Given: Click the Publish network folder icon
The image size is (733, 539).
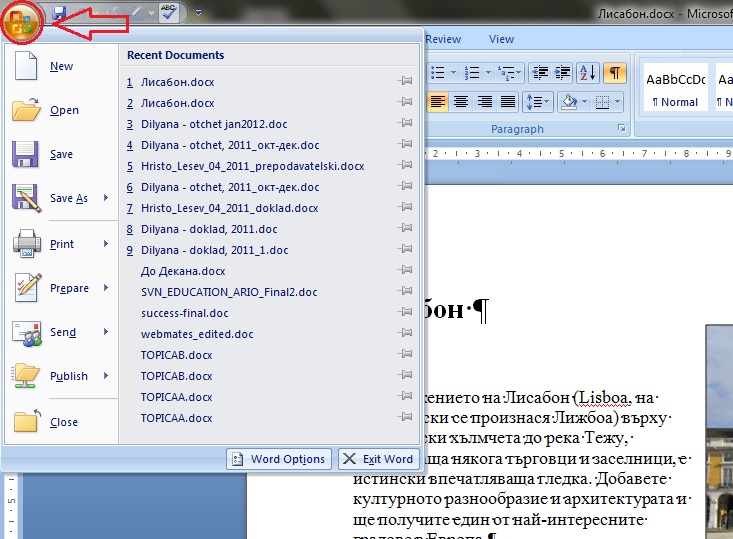Looking at the screenshot, I should pos(26,376).
